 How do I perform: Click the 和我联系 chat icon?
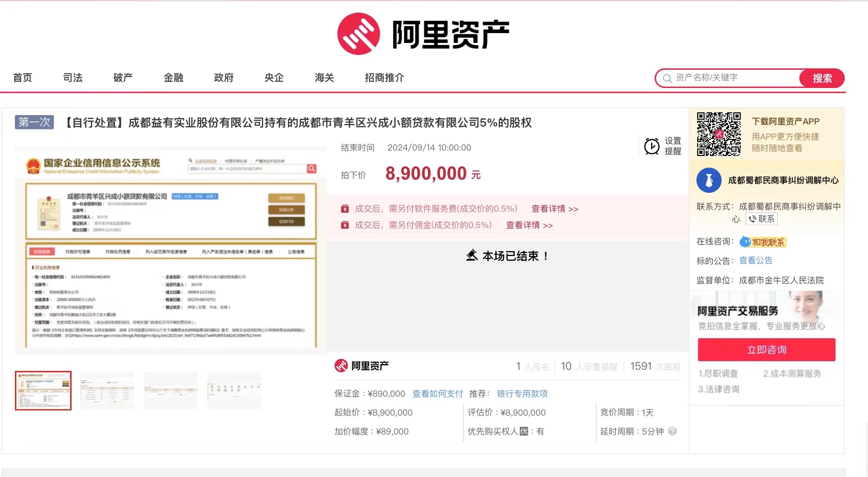(x=745, y=242)
